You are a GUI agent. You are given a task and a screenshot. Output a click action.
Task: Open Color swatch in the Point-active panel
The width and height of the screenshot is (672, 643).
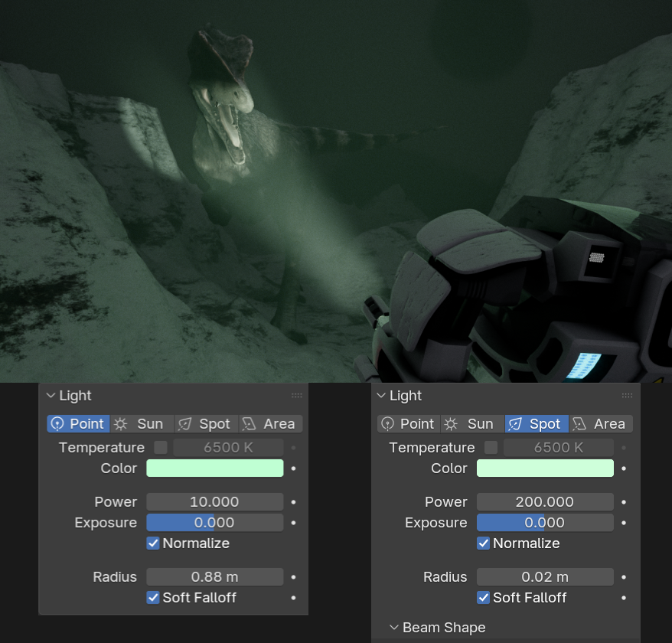[x=214, y=468]
